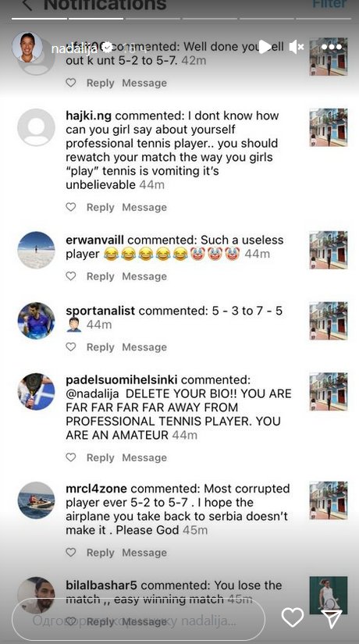Open the three-dots story options menu
This screenshot has height=644, width=359.
332,47
